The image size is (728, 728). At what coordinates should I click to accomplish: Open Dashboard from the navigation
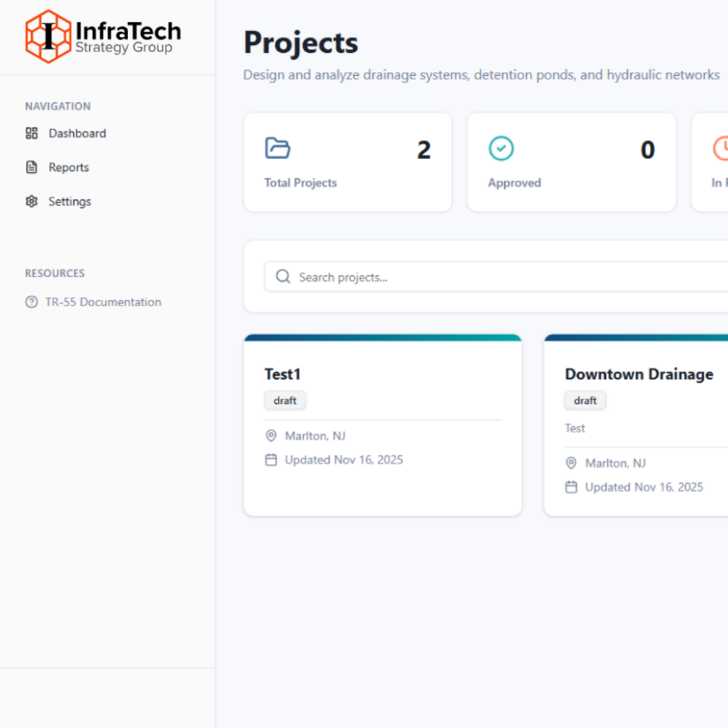pos(77,133)
